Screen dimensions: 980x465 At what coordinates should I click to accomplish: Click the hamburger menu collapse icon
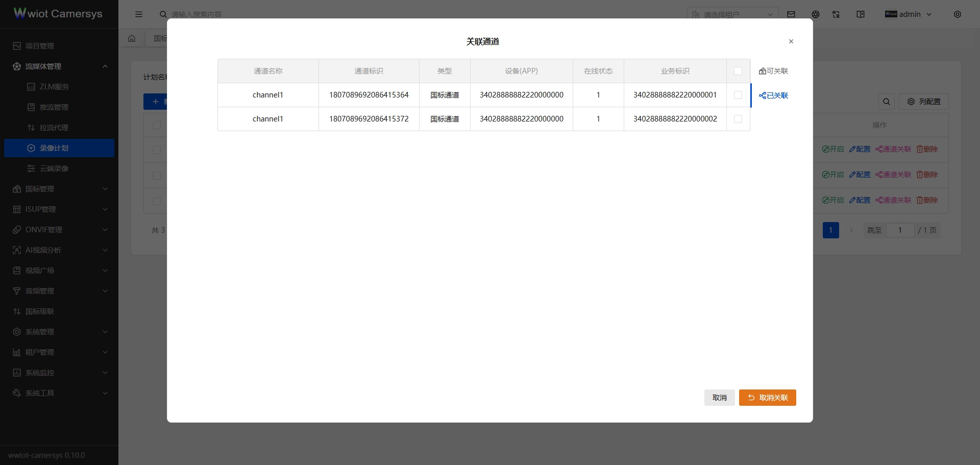(x=139, y=14)
